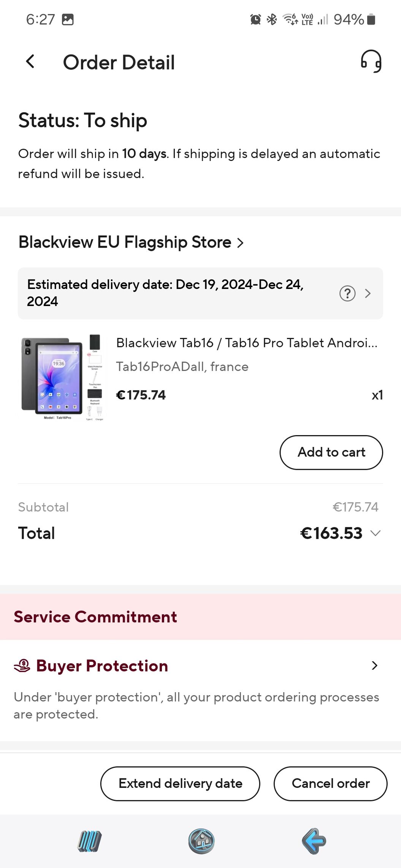The width and height of the screenshot is (401, 868).
Task: Open the Blackview Tab16 tablet thumbnail
Action: point(62,377)
